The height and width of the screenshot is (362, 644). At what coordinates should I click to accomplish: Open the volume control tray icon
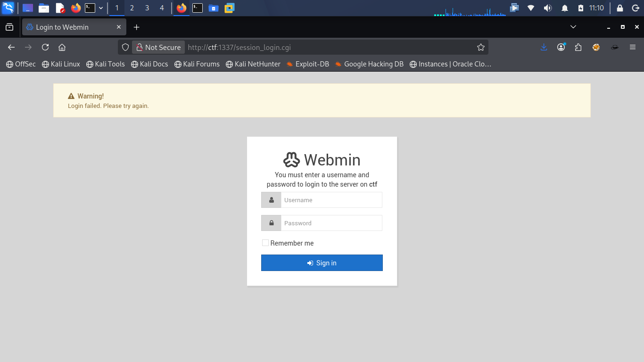coord(547,8)
